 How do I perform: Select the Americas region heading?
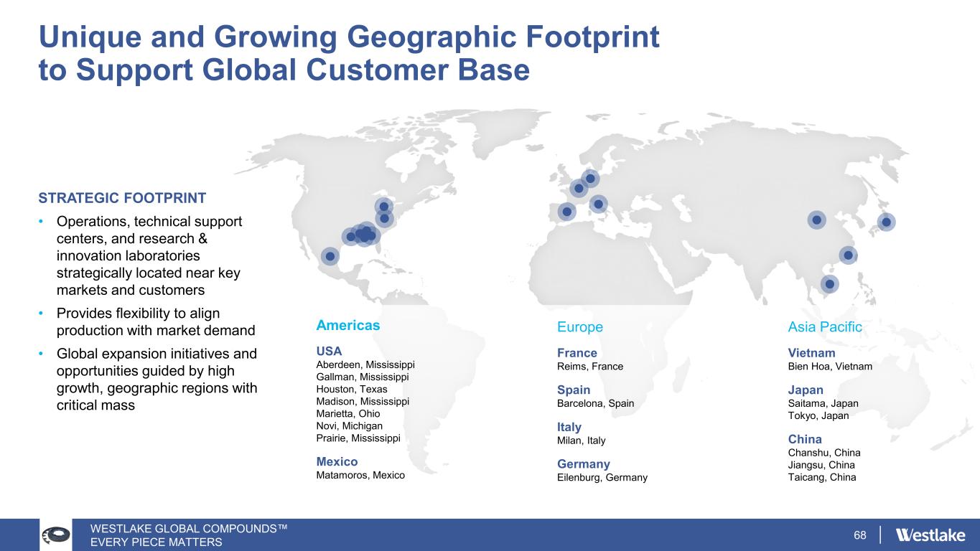tap(347, 325)
